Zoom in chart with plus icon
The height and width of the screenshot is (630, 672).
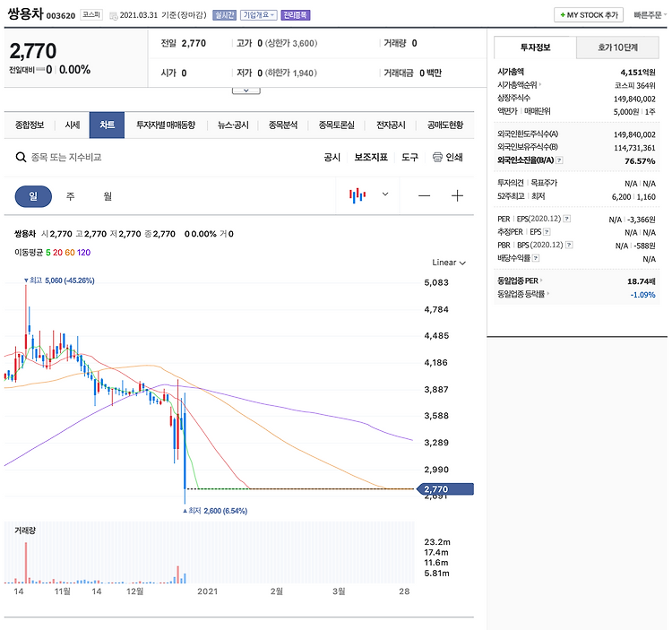457,196
